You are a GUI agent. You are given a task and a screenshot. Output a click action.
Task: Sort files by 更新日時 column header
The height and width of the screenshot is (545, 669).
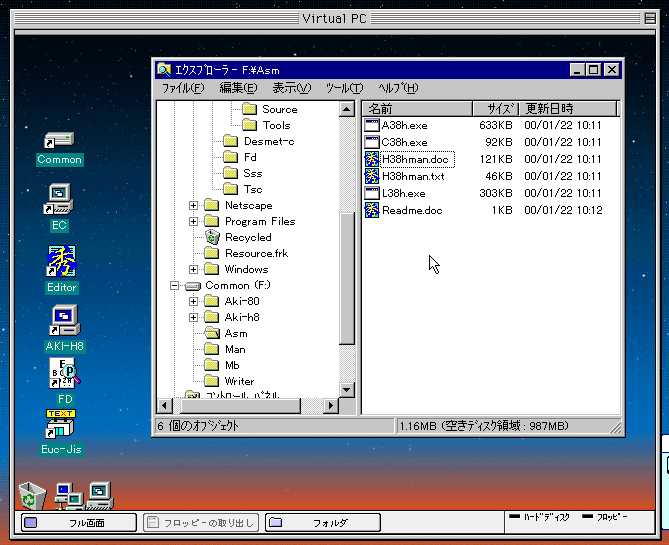click(568, 108)
